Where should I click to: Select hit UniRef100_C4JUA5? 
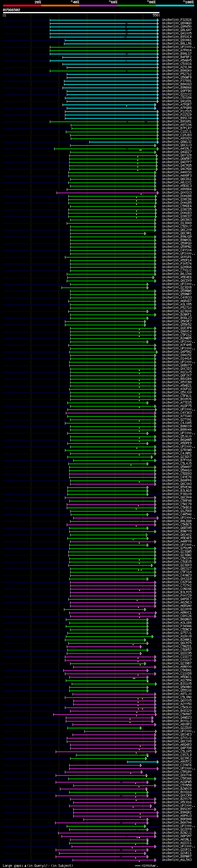click(x=176, y=423)
